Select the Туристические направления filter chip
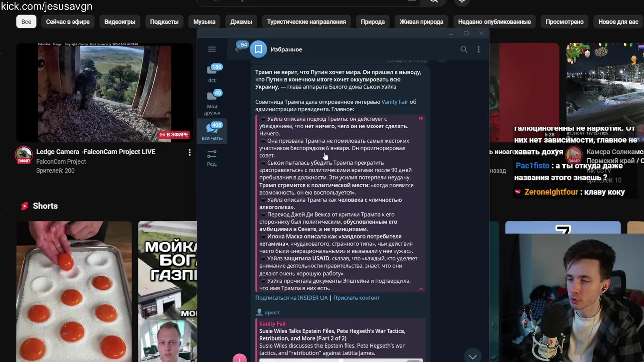The height and width of the screenshot is (362, 644). (x=306, y=22)
